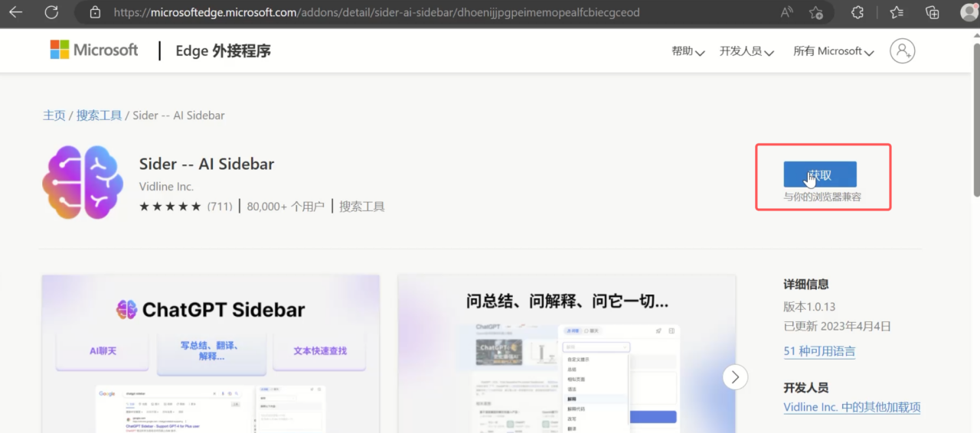Expand the 帮助 dropdown menu

click(688, 51)
